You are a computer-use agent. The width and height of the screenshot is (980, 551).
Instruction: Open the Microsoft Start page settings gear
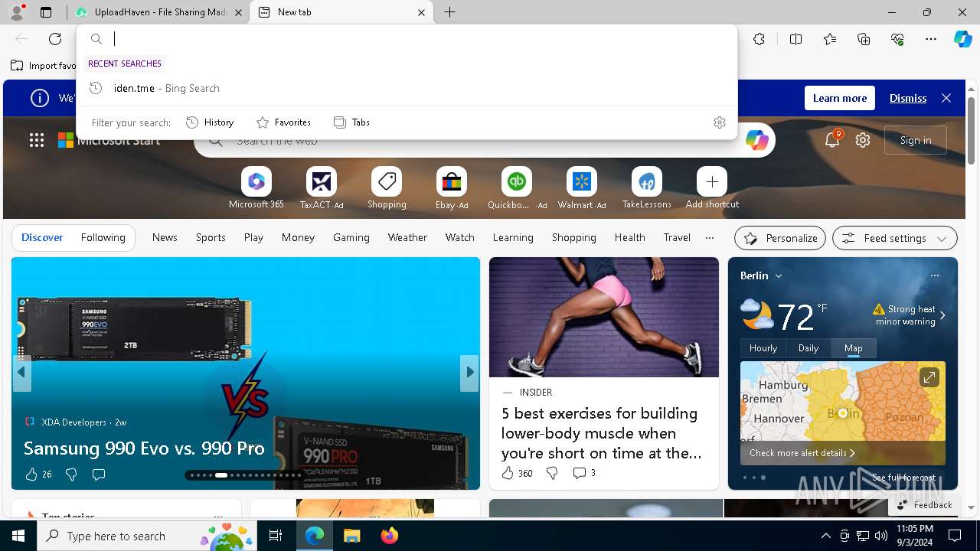tap(863, 140)
